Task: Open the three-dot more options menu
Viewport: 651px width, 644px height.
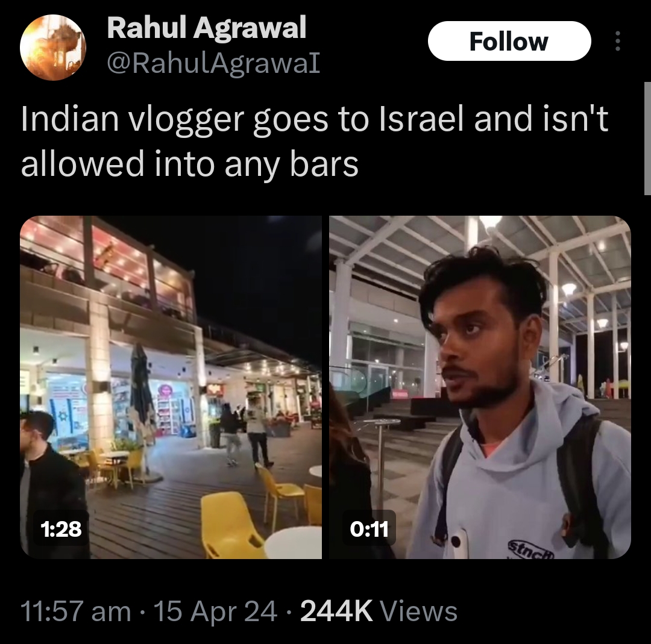Action: pyautogui.click(x=618, y=41)
